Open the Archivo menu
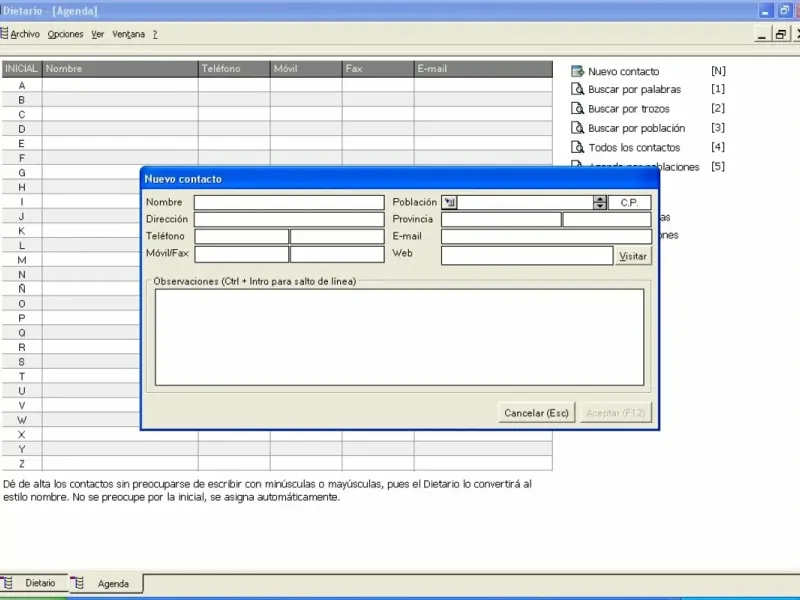 25,34
